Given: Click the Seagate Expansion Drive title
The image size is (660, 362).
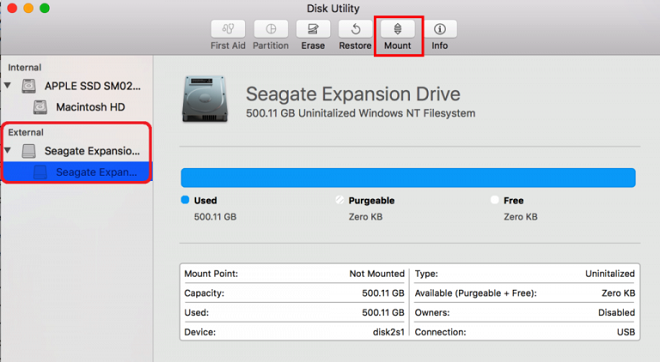Looking at the screenshot, I should [353, 94].
